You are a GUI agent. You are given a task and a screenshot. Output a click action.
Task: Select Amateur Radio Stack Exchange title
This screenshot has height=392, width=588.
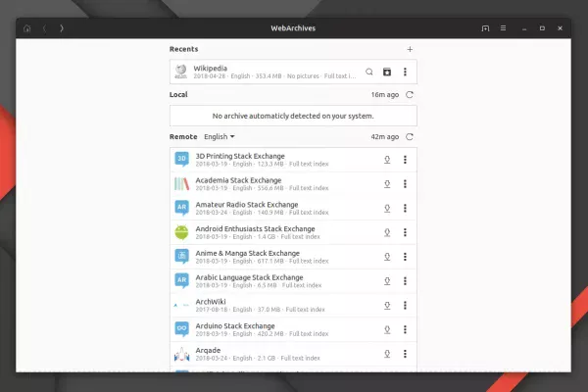coord(247,205)
